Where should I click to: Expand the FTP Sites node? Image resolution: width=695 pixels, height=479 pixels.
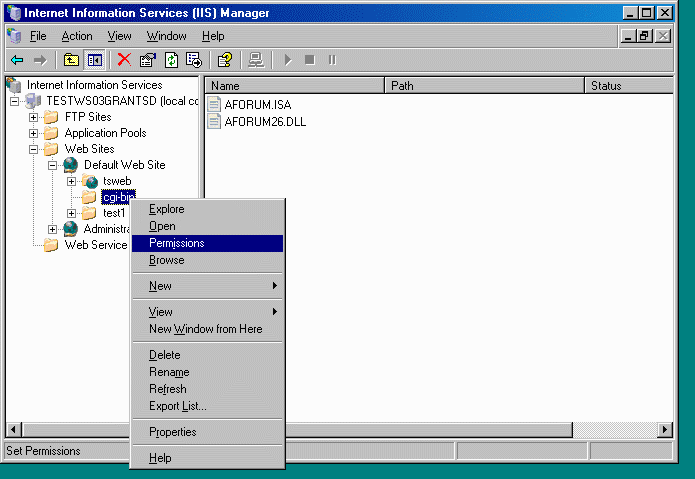click(x=33, y=117)
